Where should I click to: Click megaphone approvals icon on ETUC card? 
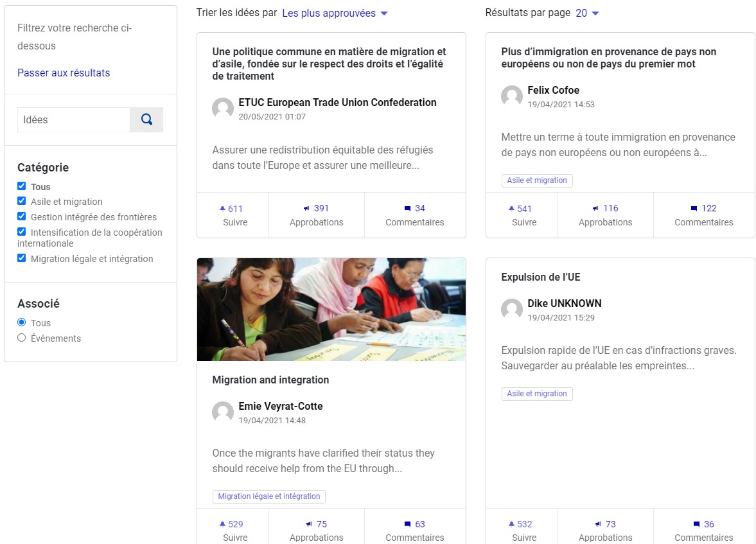pyautogui.click(x=306, y=208)
